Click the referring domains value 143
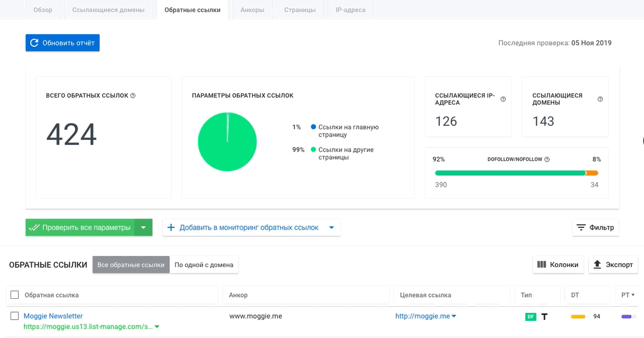This screenshot has width=644, height=338. coord(543,122)
